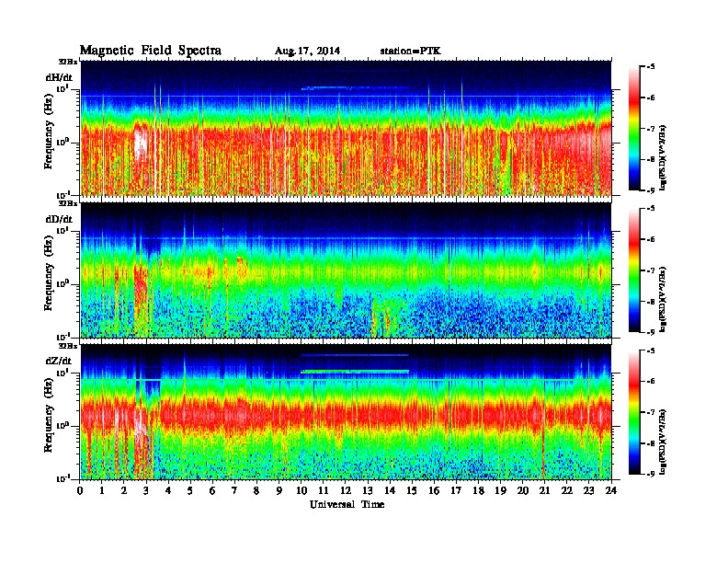Click hour "6" on Universal Time axis
This screenshot has height=563, width=728.
point(212,490)
